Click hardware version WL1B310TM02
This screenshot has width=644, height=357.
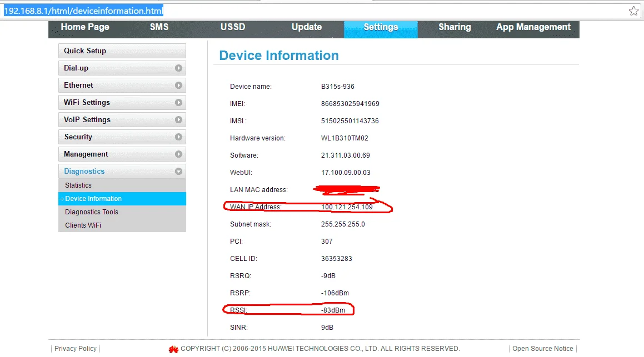pyautogui.click(x=345, y=138)
